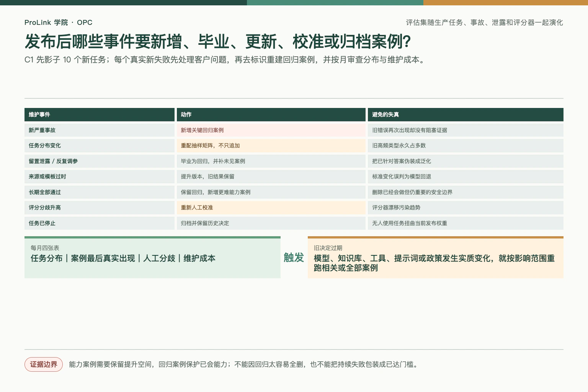Select the '评分分歧升高' cell
Image resolution: width=588 pixels, height=392 pixels.
click(x=100, y=207)
